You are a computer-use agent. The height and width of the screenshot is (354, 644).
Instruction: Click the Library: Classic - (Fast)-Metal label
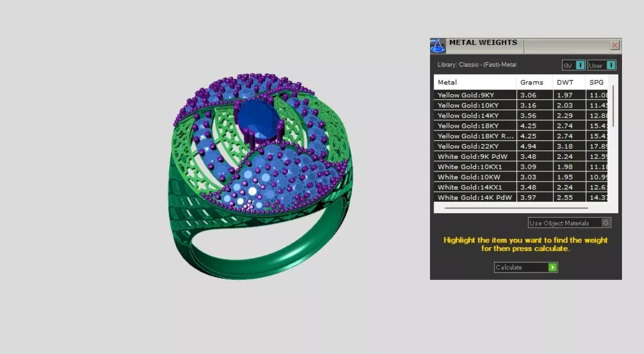tap(477, 65)
